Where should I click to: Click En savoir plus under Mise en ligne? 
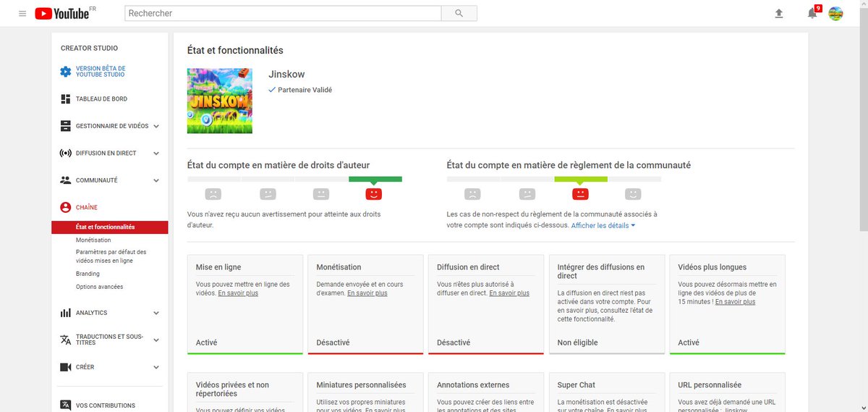[238, 293]
